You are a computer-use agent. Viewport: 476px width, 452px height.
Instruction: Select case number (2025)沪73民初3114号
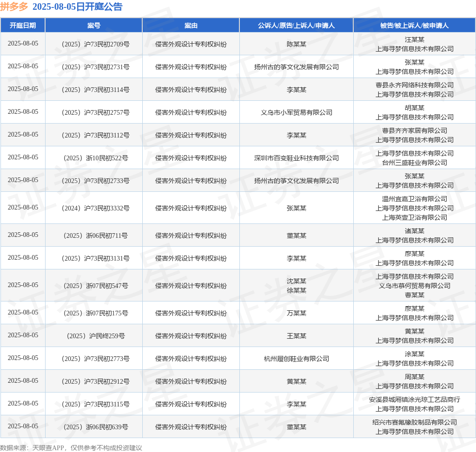(96, 90)
